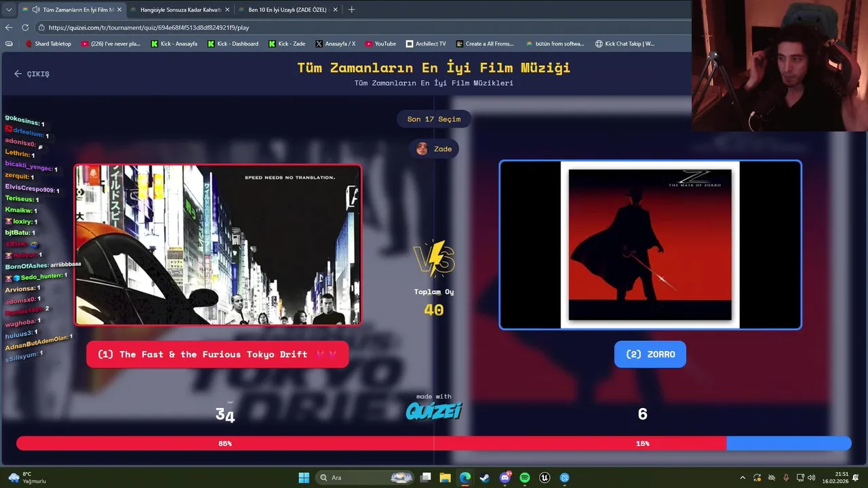Switch to Ben 10 En İyi Uzaylı tab

[x=288, y=9]
